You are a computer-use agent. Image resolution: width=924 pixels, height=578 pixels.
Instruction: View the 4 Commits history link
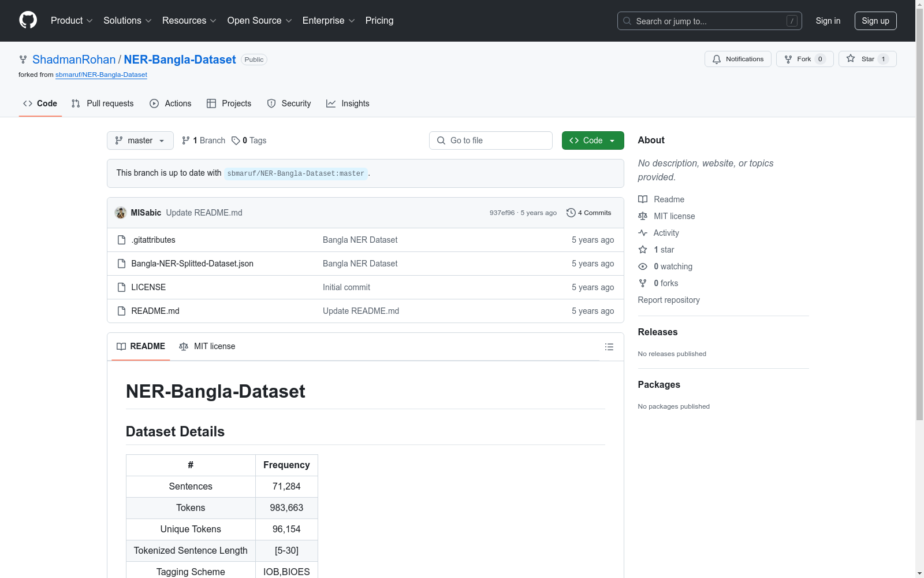589,213
